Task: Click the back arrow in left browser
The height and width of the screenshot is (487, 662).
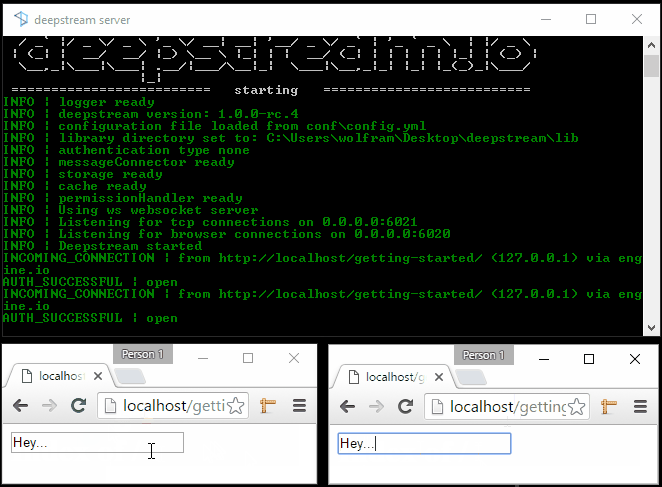Action: 21,406
